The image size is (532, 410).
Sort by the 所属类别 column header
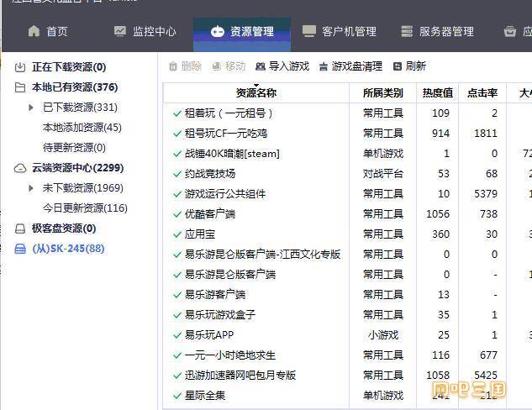(x=382, y=93)
